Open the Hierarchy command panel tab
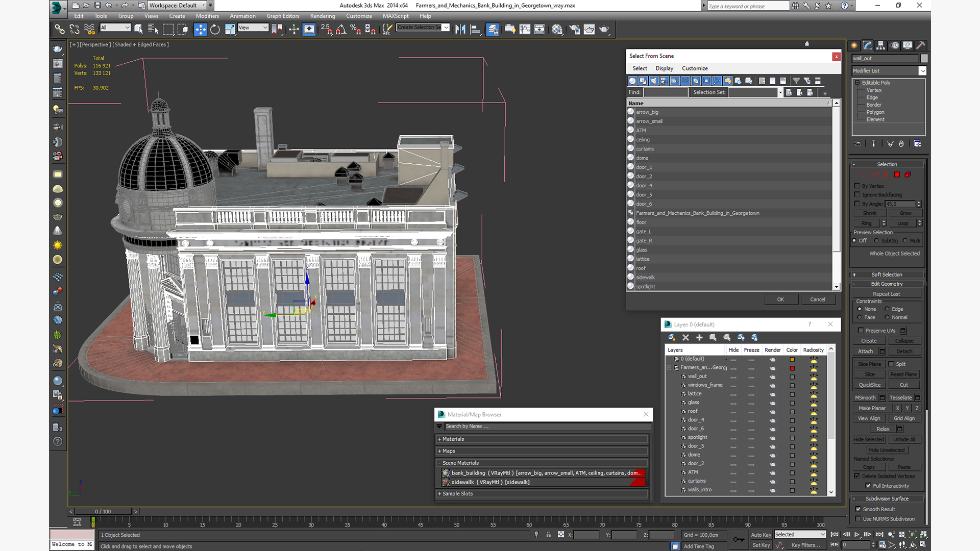Screen dimensions: 980x551 (x=880, y=45)
